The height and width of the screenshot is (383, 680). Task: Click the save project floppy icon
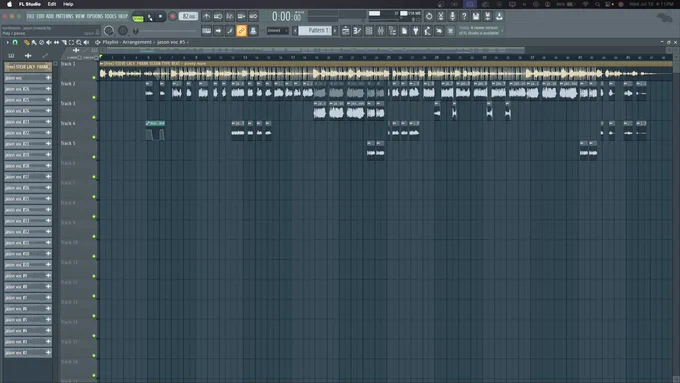476,16
